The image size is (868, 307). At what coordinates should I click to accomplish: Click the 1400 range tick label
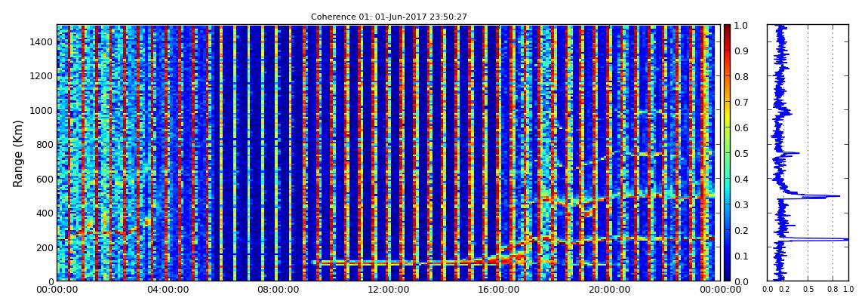tap(41, 42)
